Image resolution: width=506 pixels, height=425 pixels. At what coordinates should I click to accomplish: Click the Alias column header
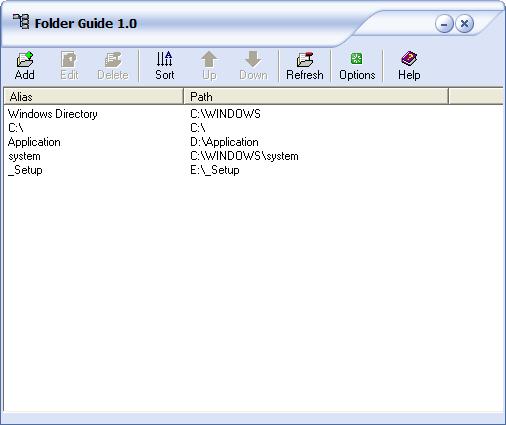94,97
